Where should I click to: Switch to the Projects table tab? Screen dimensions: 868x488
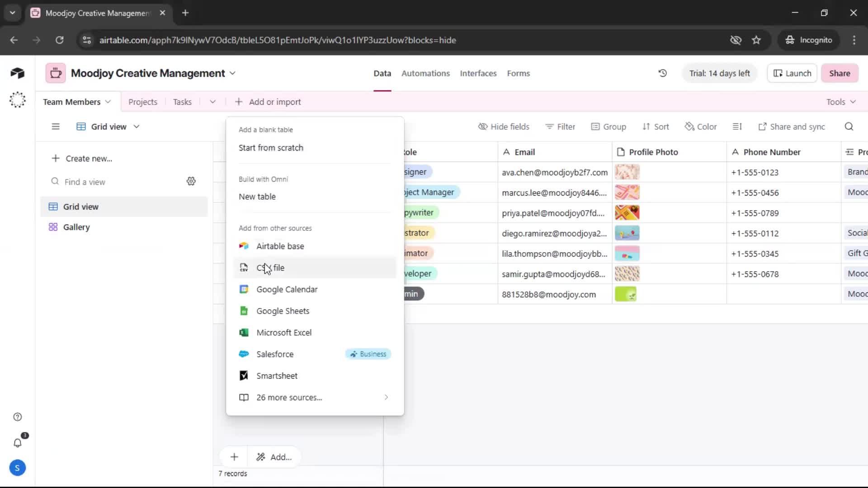click(143, 102)
